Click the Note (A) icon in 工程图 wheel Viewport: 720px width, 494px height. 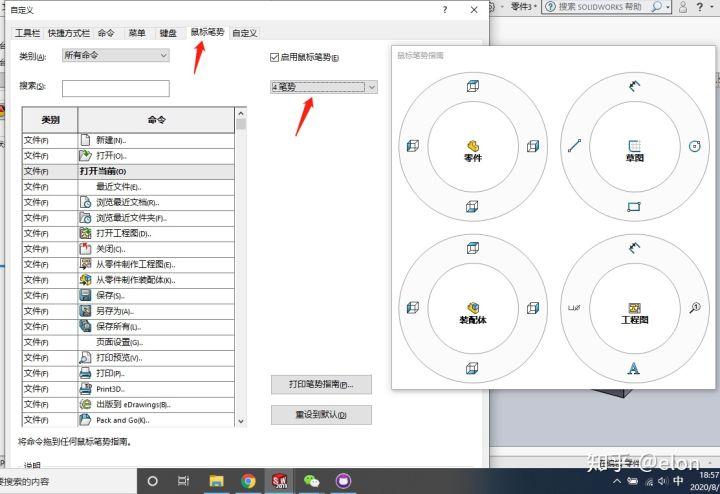(x=634, y=368)
